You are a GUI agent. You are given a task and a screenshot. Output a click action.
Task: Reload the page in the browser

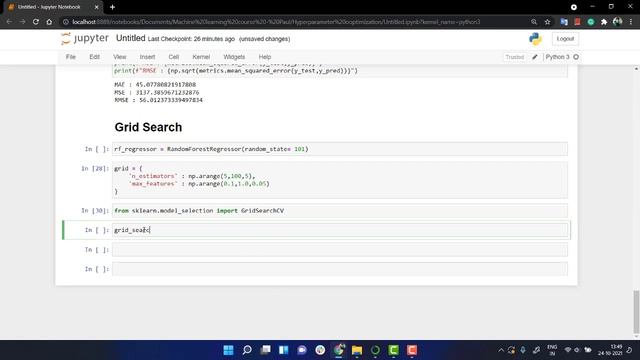(x=36, y=22)
